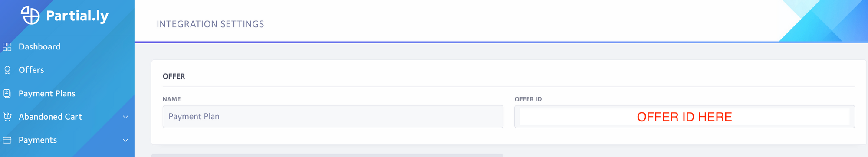Click into the Offer ID field
868x157 pixels.
click(684, 117)
